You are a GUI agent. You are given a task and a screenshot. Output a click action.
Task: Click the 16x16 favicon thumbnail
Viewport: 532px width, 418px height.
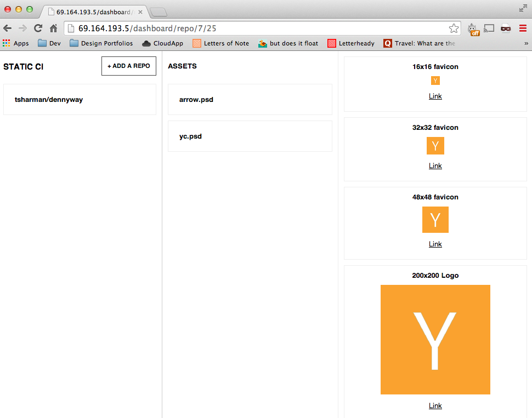coord(435,81)
